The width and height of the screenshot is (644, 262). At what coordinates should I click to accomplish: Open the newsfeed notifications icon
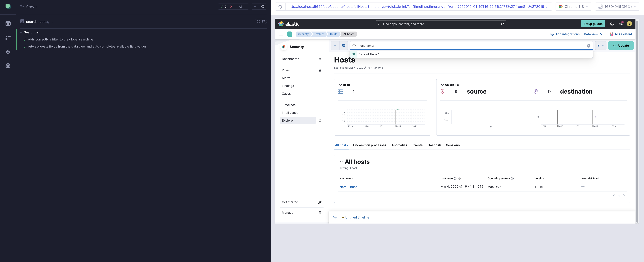(621, 24)
